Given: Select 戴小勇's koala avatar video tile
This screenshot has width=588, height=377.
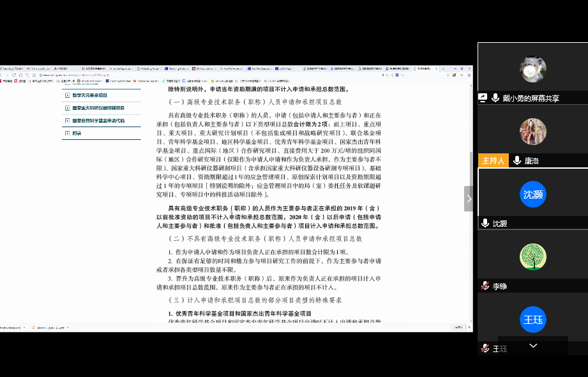Looking at the screenshot, I should pyautogui.click(x=532, y=70).
